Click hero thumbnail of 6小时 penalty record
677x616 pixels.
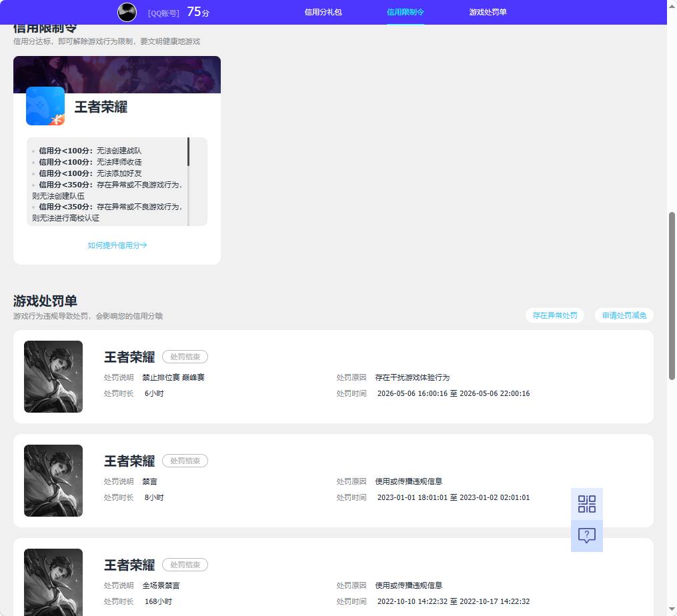[53, 377]
